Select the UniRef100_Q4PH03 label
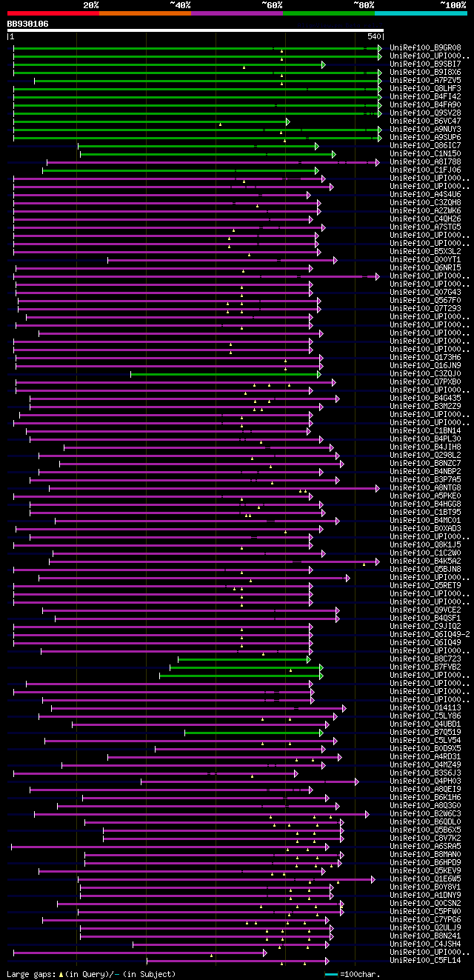 (425, 781)
